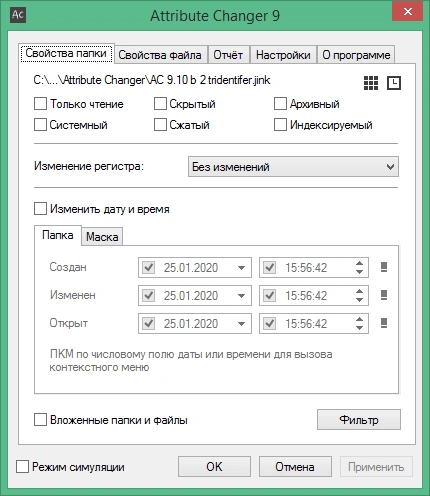This screenshot has height=496, width=430.
Task: Open the Изменение регистра dropdown
Action: pos(293,167)
